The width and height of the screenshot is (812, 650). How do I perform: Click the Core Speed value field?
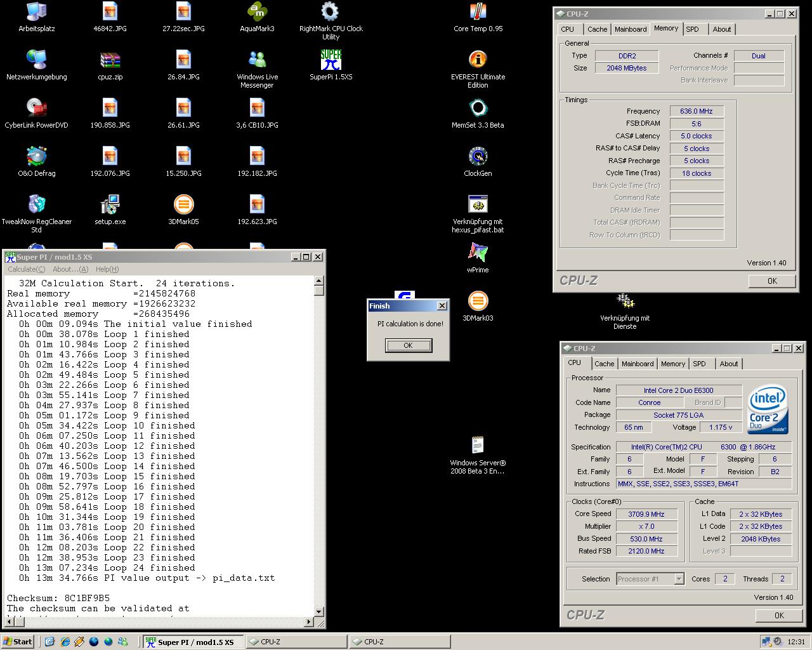646,514
